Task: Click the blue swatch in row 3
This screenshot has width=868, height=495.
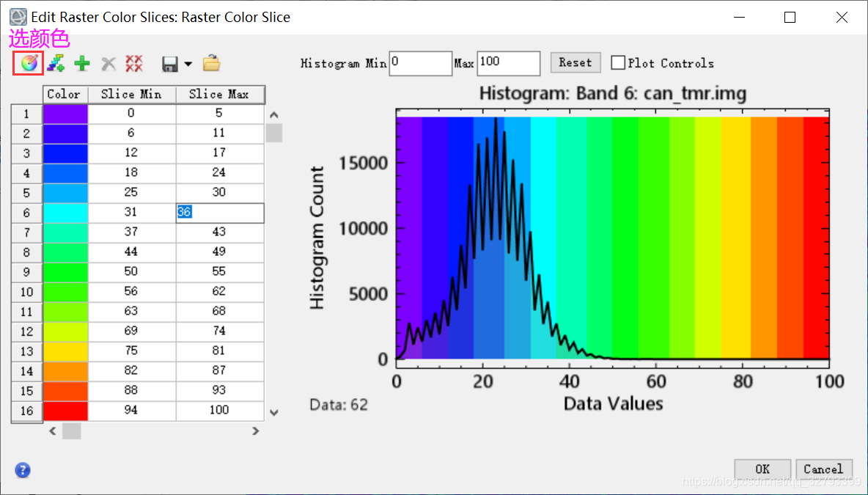Action: click(65, 153)
